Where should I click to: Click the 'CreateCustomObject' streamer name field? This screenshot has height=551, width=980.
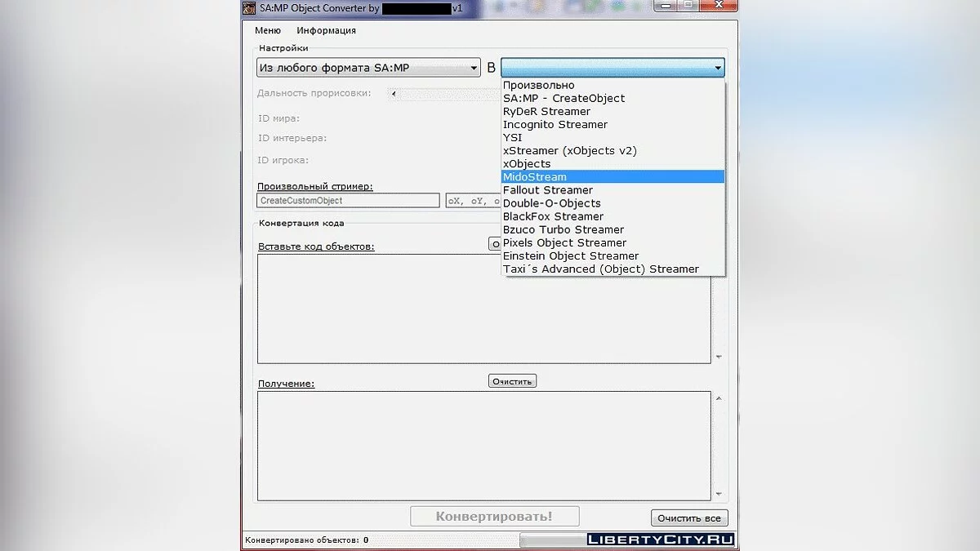[x=348, y=201]
